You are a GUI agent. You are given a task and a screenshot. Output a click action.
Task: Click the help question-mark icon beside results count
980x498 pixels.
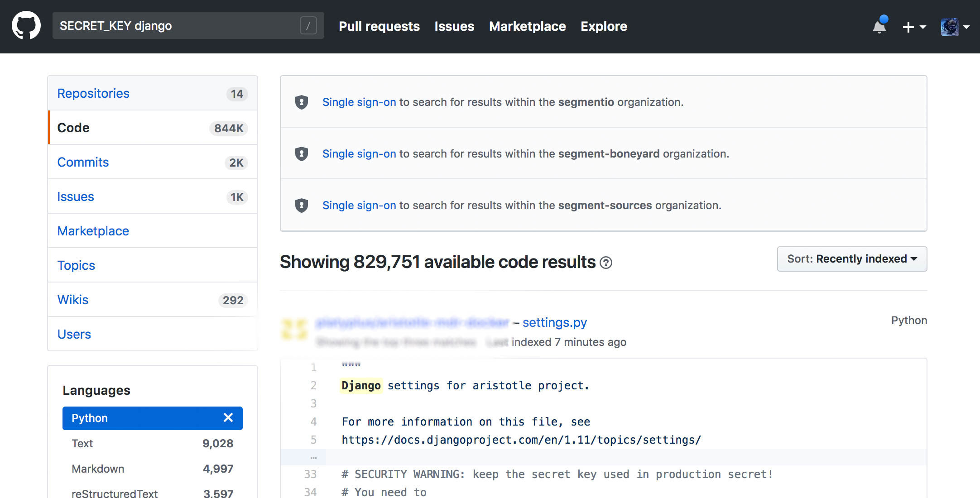click(x=605, y=263)
